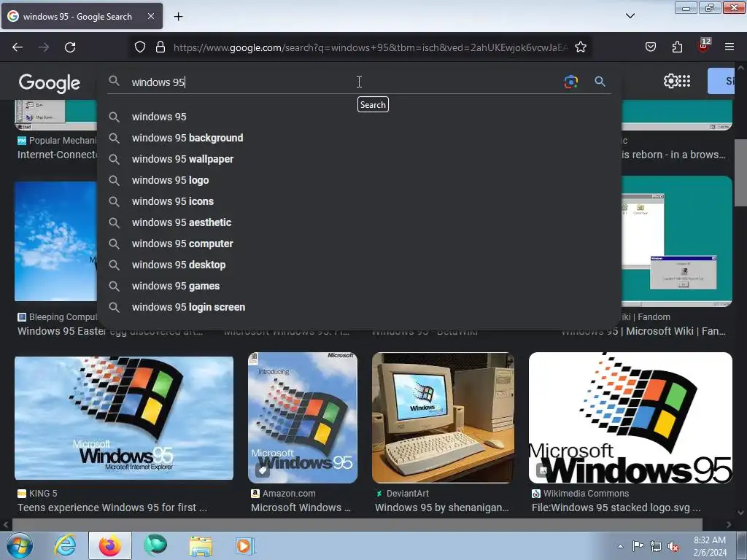Open Action Center flag icon
Image resolution: width=747 pixels, height=560 pixels.
[638, 546]
